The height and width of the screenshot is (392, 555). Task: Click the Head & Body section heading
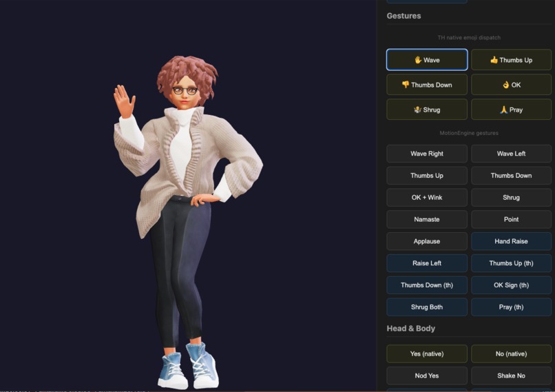tap(411, 329)
